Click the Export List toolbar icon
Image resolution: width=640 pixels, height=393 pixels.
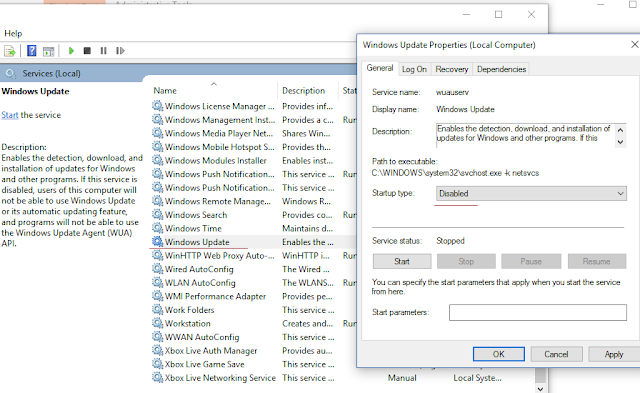(9, 51)
